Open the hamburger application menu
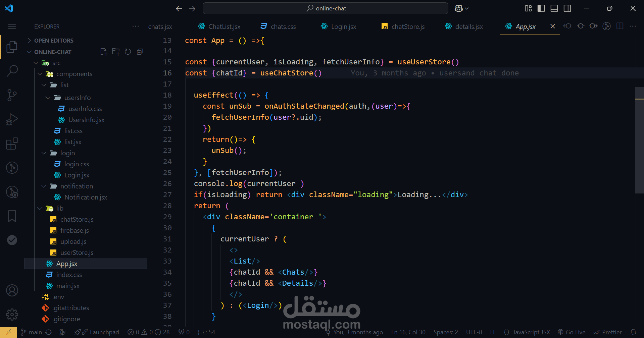 pos(12,26)
